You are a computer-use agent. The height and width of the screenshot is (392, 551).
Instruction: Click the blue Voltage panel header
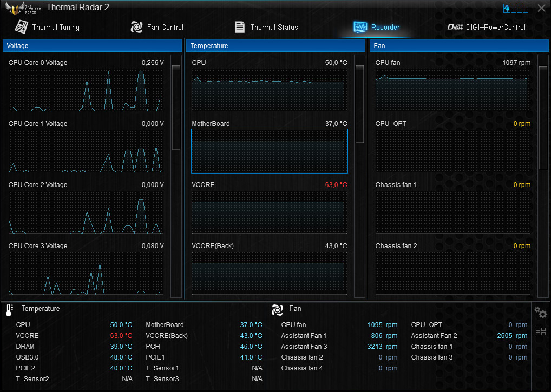tap(92, 45)
